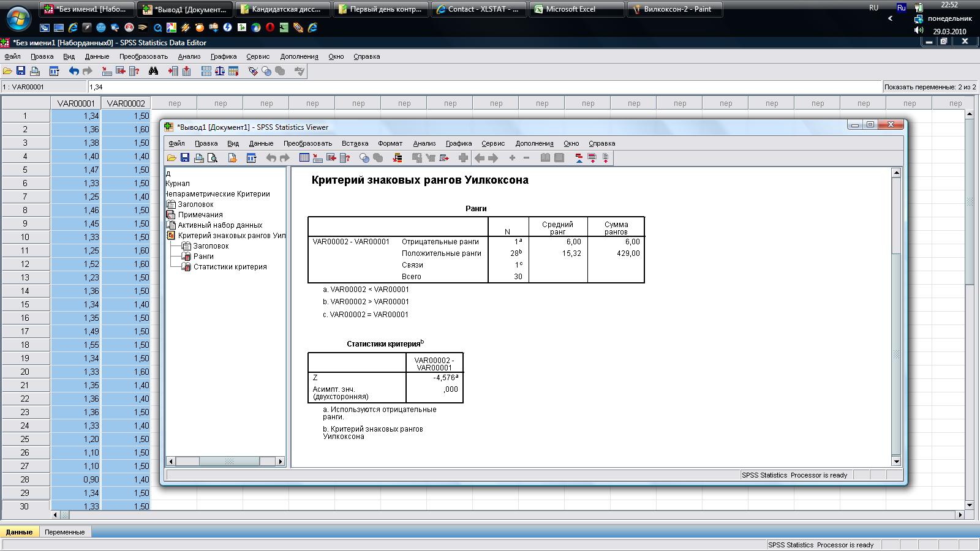Select Ранги item in the outline tree
980x551 pixels.
(x=203, y=257)
